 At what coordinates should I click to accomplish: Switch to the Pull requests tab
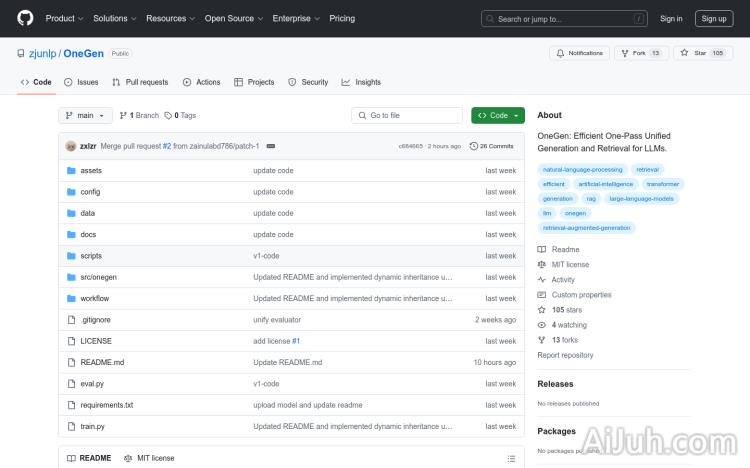[141, 82]
